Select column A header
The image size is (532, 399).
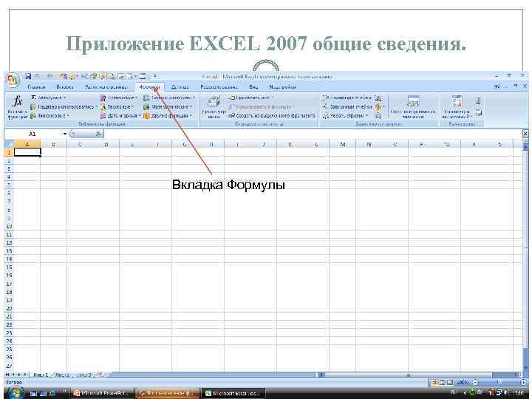(x=27, y=145)
